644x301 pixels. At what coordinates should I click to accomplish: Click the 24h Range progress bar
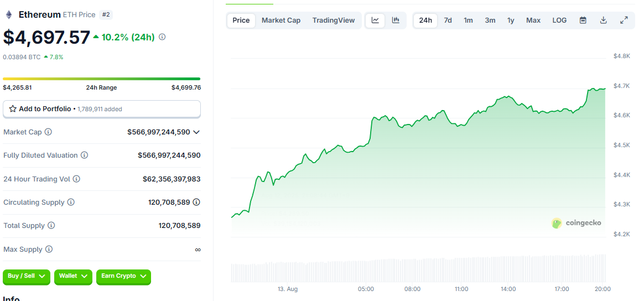(101, 79)
